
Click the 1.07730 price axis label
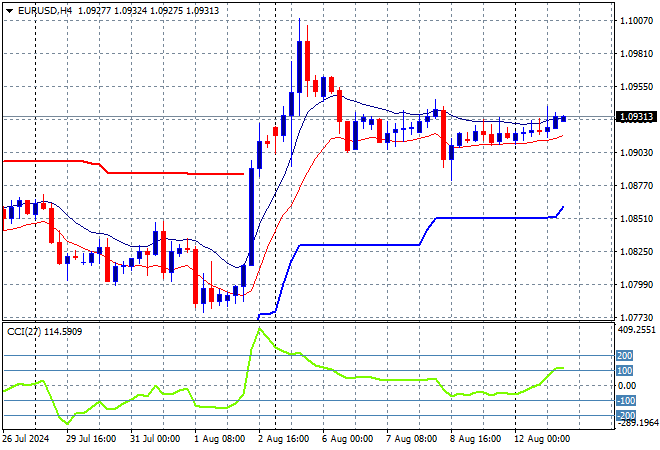point(637,317)
